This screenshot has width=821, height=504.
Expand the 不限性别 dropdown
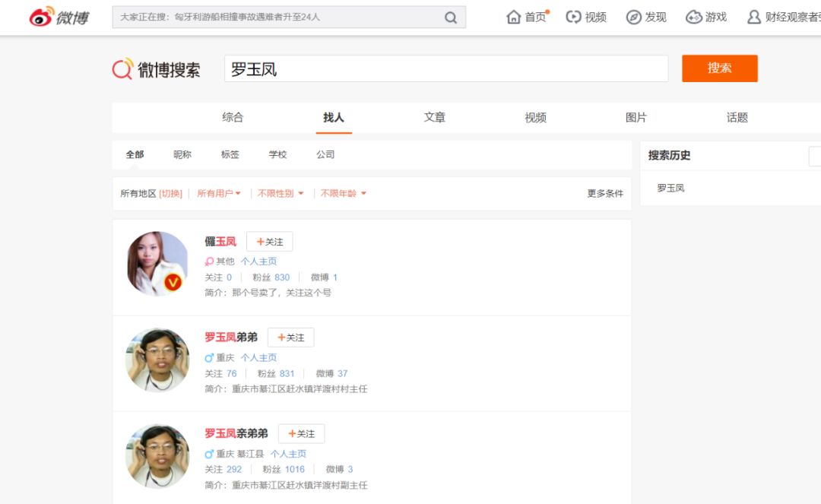[x=278, y=193]
